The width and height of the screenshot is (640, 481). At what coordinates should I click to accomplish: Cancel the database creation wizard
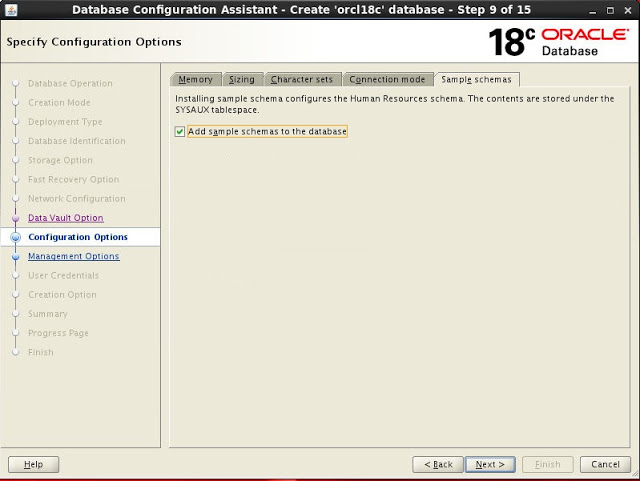605,464
